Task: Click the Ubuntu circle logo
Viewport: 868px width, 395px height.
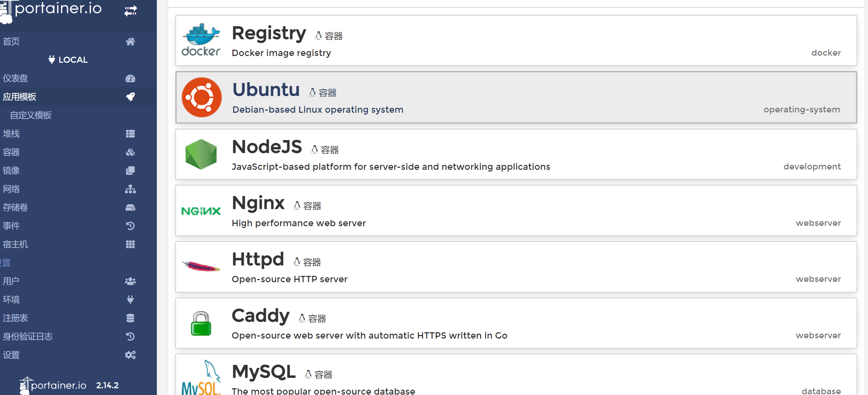Action: coord(202,97)
